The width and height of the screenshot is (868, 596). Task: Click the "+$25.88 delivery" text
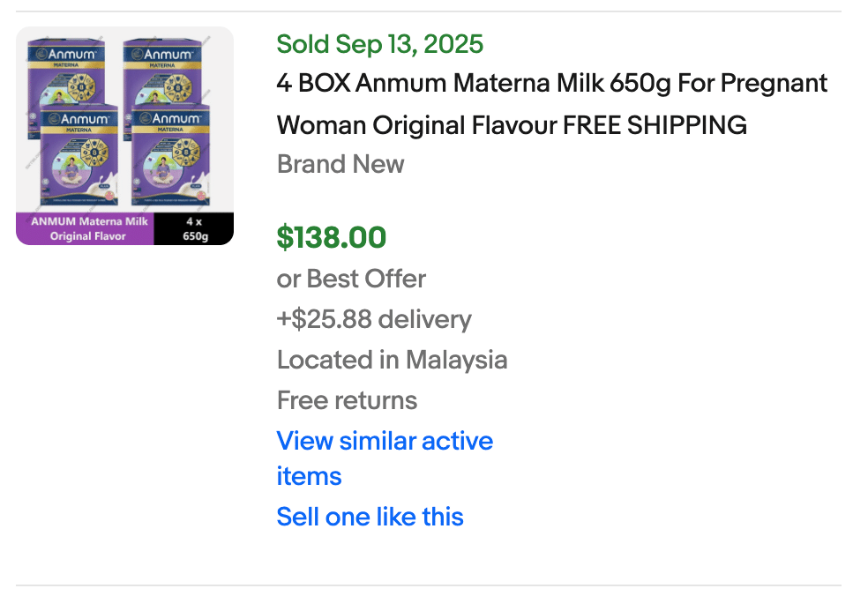(374, 319)
